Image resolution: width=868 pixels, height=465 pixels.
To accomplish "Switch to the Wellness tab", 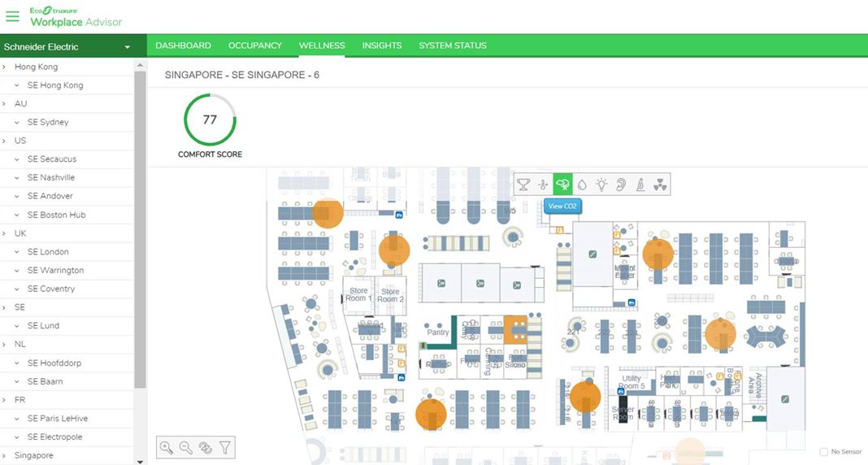I will [x=322, y=46].
